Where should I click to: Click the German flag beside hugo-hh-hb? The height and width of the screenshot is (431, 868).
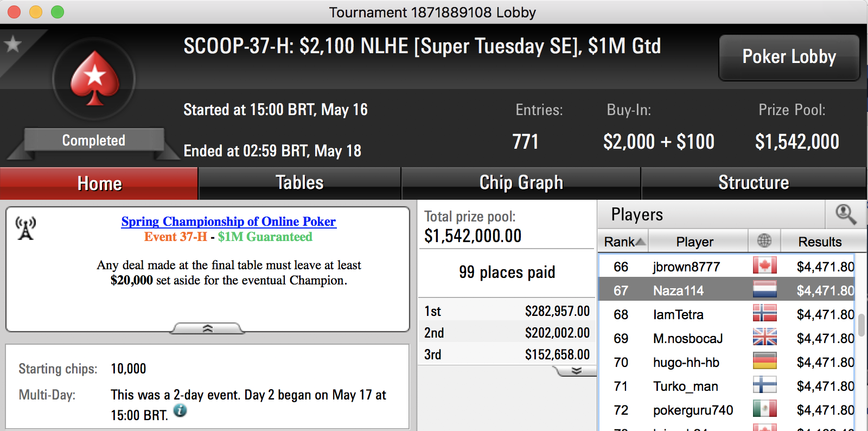(764, 362)
